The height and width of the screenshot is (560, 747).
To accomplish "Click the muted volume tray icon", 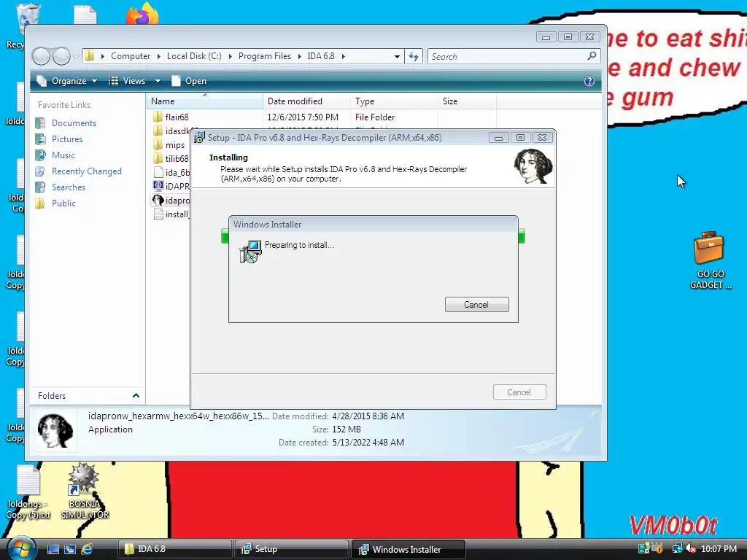I will point(691,549).
